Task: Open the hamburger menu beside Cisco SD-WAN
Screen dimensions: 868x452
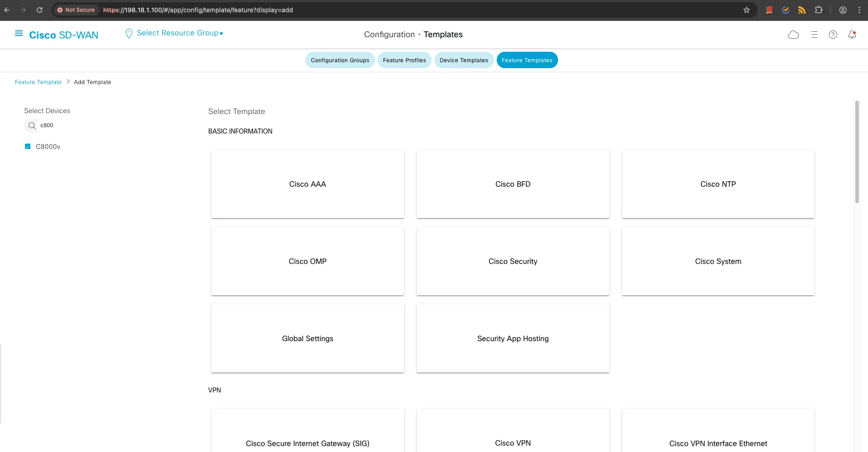Action: tap(19, 34)
